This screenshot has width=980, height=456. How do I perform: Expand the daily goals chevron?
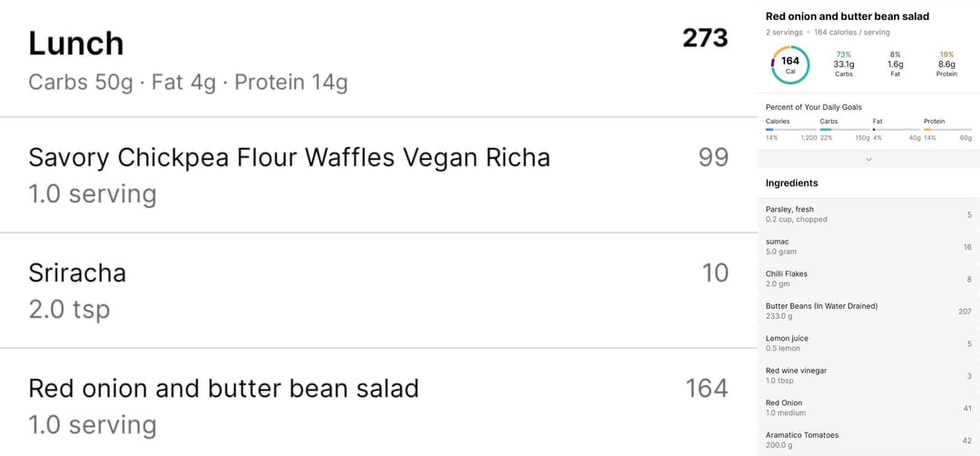(x=868, y=159)
